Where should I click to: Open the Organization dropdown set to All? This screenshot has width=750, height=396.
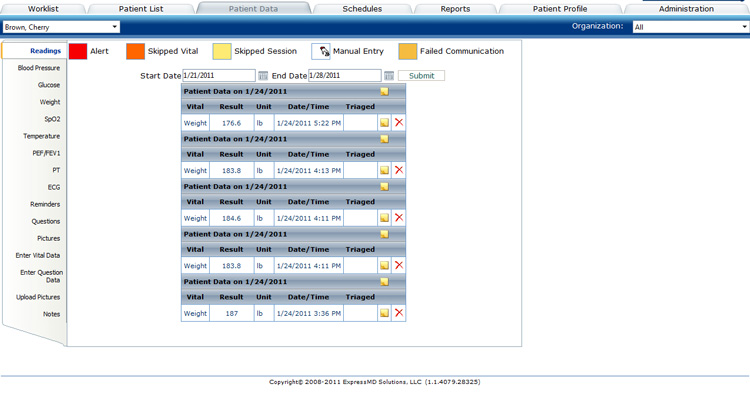click(690, 27)
